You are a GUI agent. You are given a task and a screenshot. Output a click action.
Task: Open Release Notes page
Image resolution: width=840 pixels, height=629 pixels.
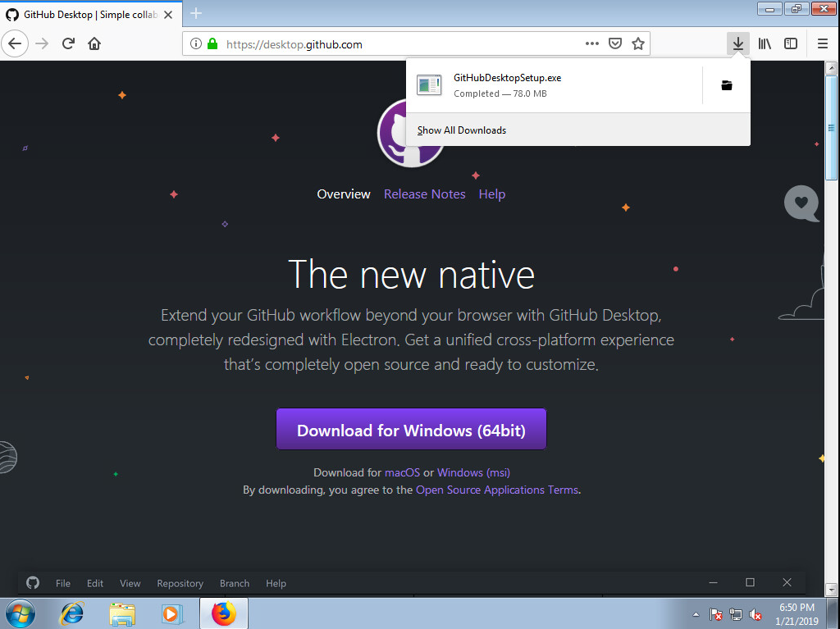coord(425,194)
